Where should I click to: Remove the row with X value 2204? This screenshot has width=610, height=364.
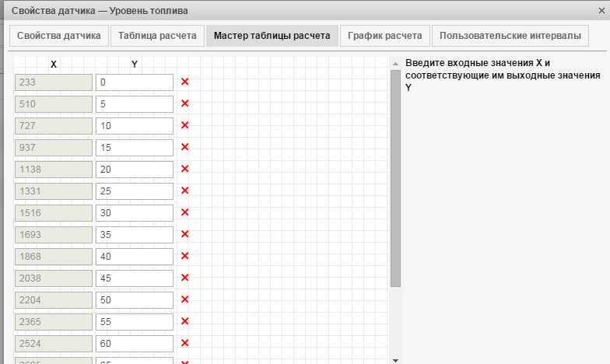pos(185,299)
